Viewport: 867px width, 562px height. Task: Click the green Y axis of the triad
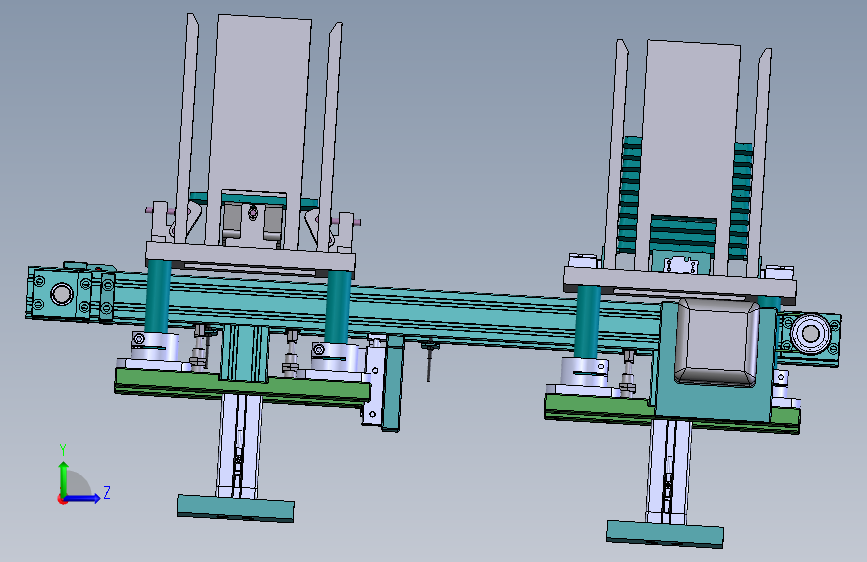click(64, 479)
